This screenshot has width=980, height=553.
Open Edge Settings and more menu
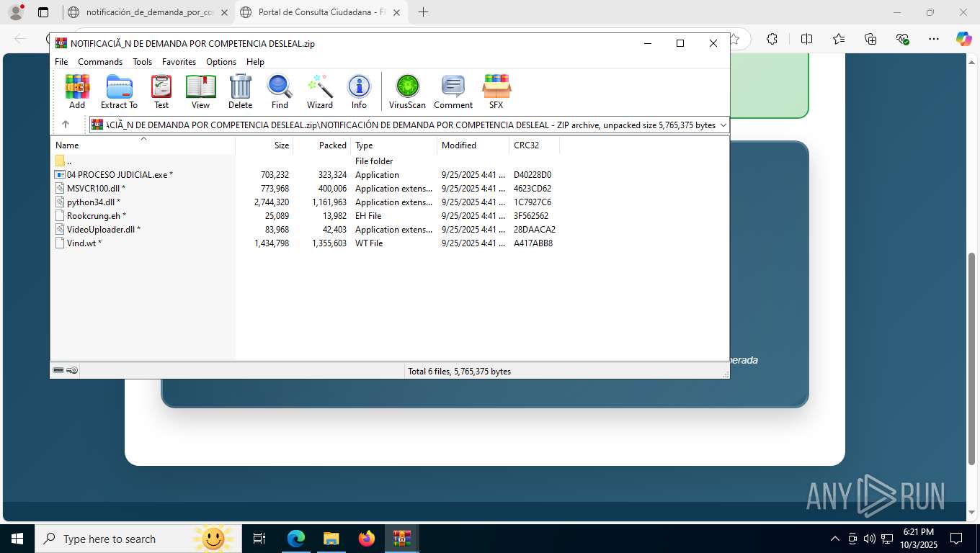[934, 39]
